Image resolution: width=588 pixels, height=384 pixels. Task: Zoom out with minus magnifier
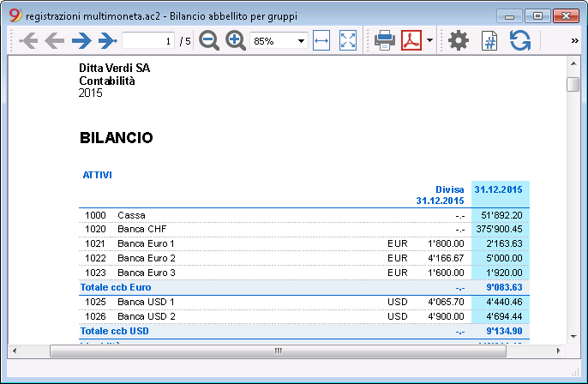(x=209, y=40)
